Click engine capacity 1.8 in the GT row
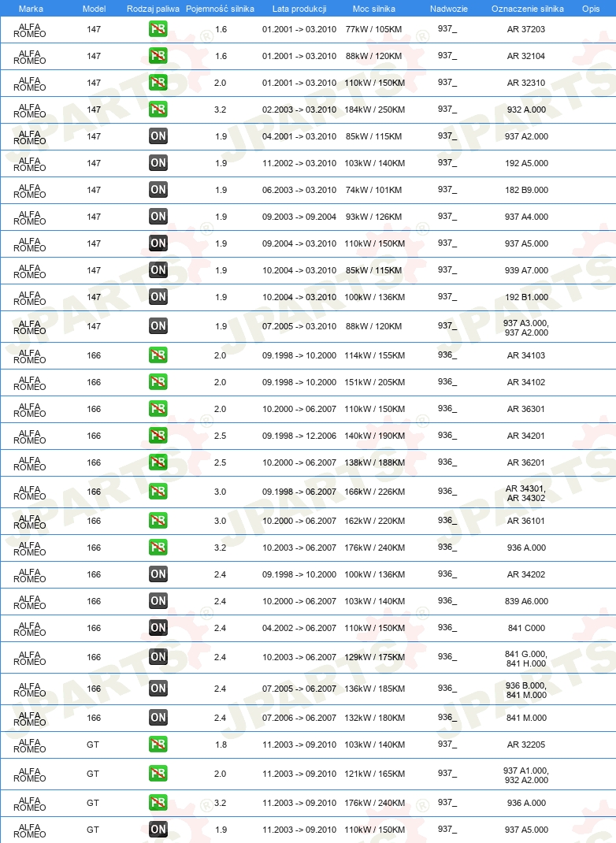This screenshot has width=616, height=843. pos(221,745)
